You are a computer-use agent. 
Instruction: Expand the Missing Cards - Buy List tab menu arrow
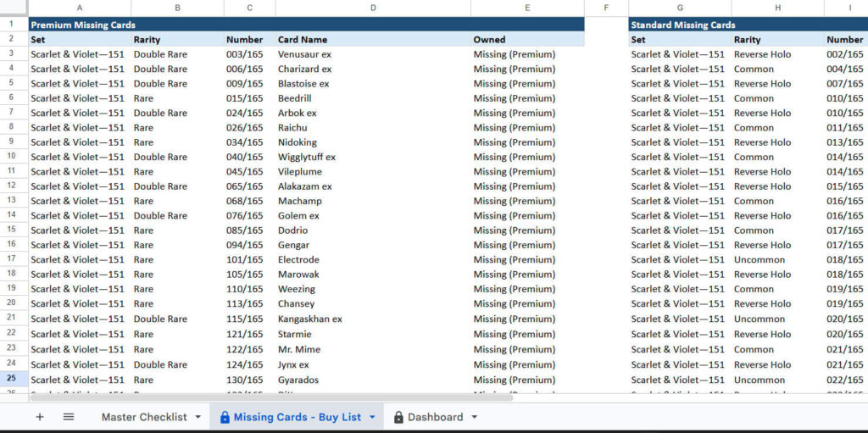click(372, 417)
